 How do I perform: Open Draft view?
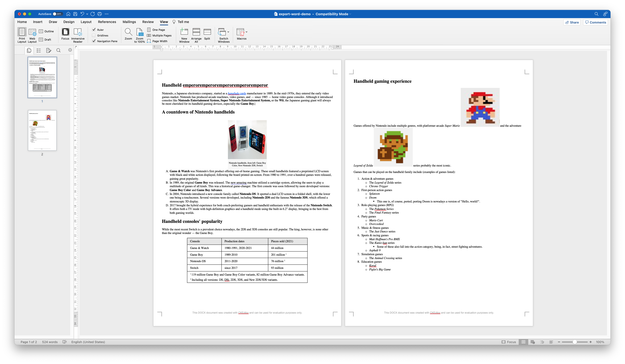pos(45,39)
